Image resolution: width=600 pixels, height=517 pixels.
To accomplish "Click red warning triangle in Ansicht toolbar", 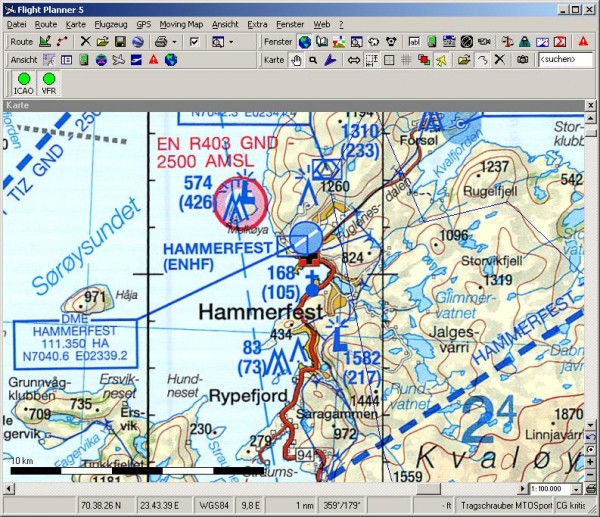I will pyautogui.click(x=153, y=60).
